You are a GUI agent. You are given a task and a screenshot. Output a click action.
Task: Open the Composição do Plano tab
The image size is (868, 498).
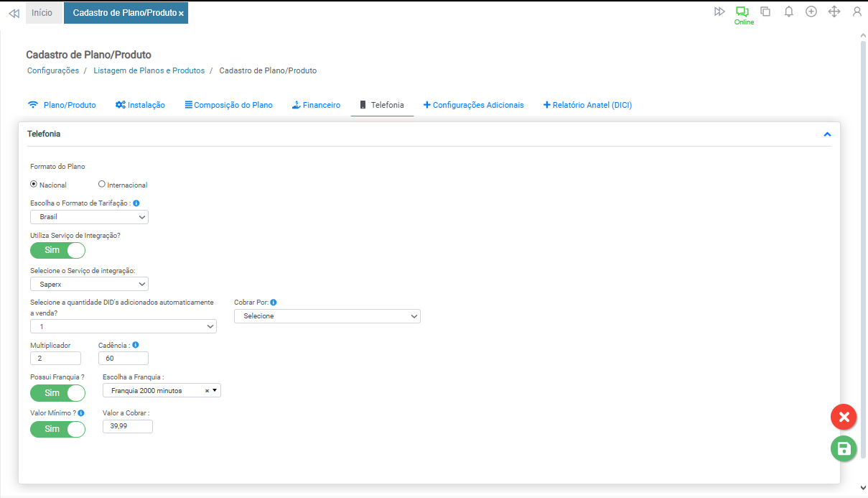click(228, 105)
